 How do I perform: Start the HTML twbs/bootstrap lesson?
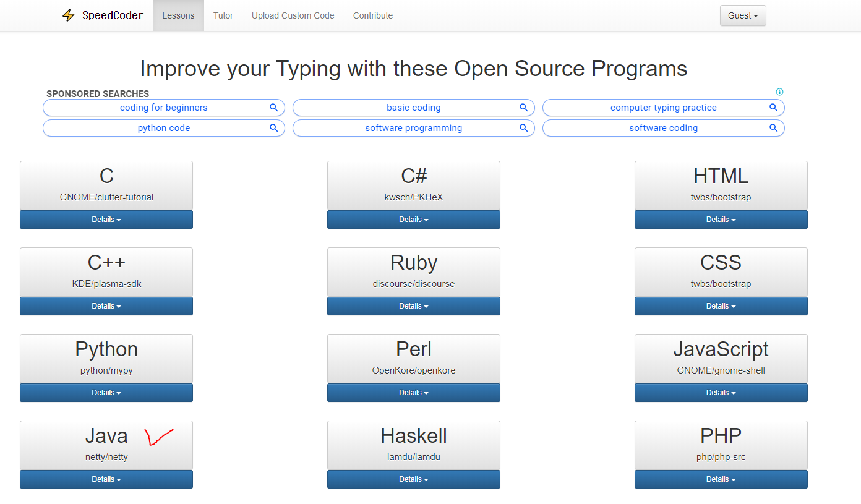[721, 186]
